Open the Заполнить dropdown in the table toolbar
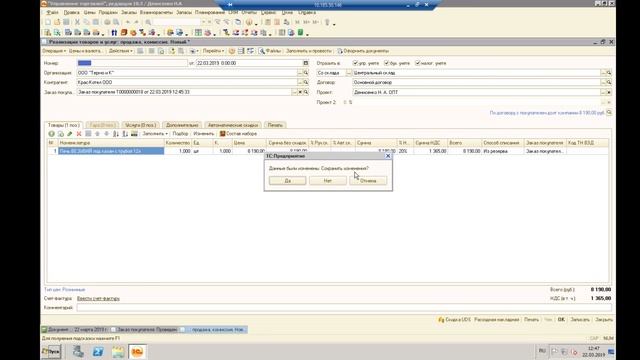The height and width of the screenshot is (360, 640). [x=155, y=134]
